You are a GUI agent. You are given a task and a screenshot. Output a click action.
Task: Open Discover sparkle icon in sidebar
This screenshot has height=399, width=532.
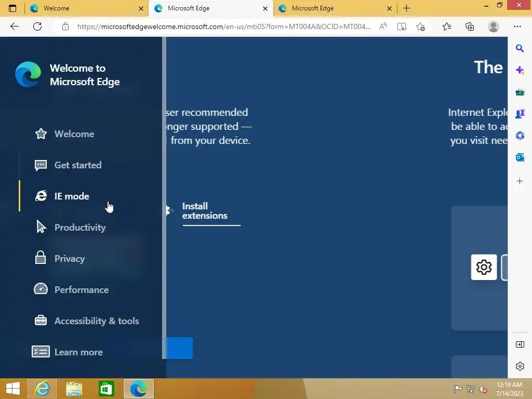(520, 70)
